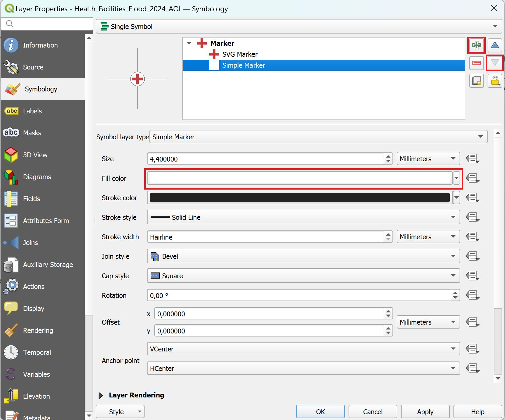Viewport: 505px width, 420px height.
Task: Open the Labels tab in sidebar
Action: pos(32,111)
